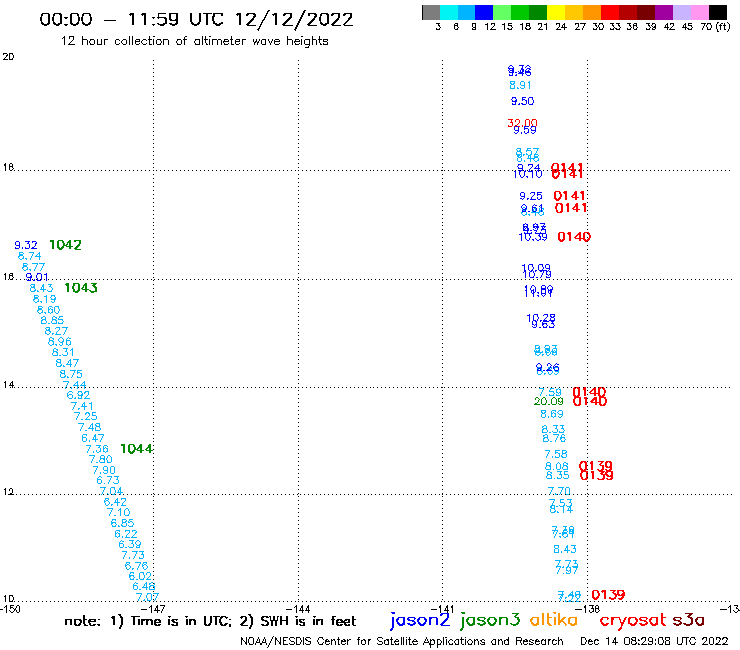
Task: Click the pink swatch in the color scale
Action: tap(699, 12)
